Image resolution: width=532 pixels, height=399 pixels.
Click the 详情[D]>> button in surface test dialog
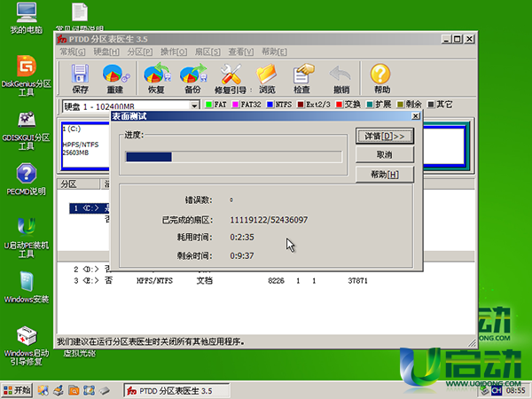click(x=385, y=136)
